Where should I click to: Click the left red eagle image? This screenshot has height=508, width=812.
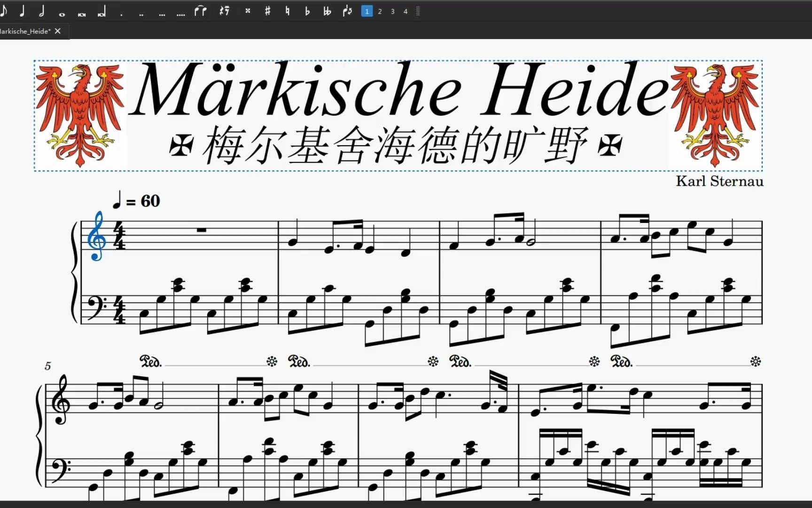79,115
